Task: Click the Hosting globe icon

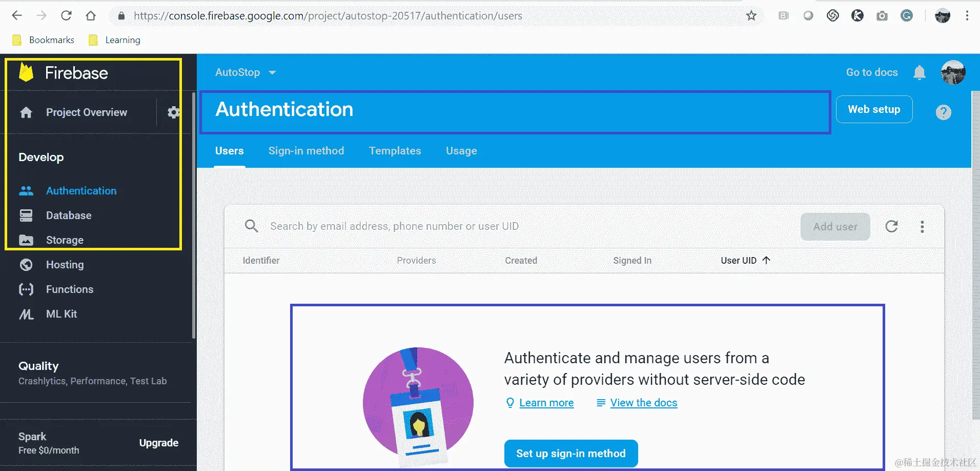Action: click(x=26, y=265)
